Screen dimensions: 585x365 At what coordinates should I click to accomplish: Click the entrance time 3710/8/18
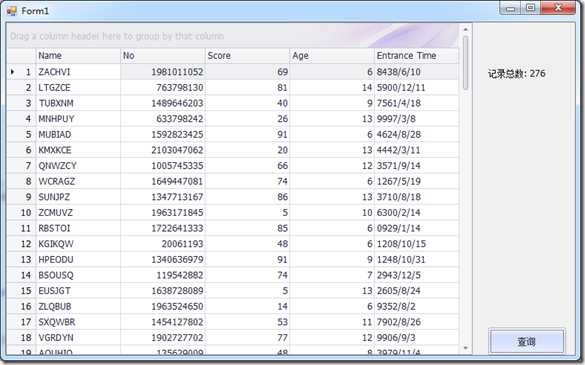[417, 197]
